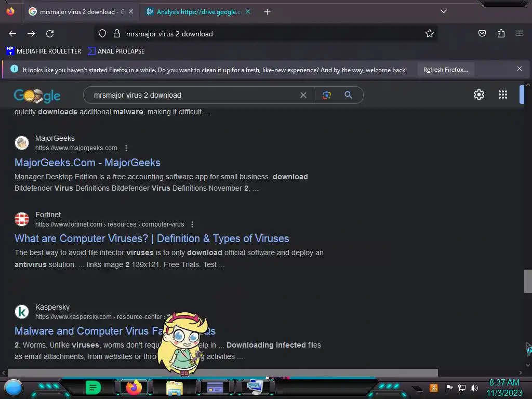Screen dimensions: 532x399
Task: Click the MajorGeeks site favicon
Action: point(22,143)
